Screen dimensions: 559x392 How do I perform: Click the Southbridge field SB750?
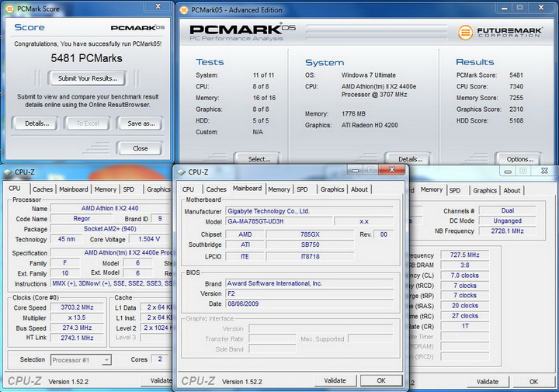(310, 245)
